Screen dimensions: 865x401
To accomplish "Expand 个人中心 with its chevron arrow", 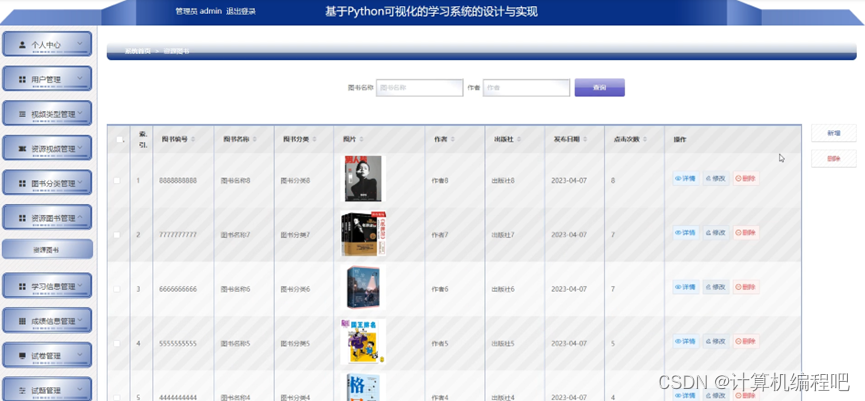I will (80, 43).
